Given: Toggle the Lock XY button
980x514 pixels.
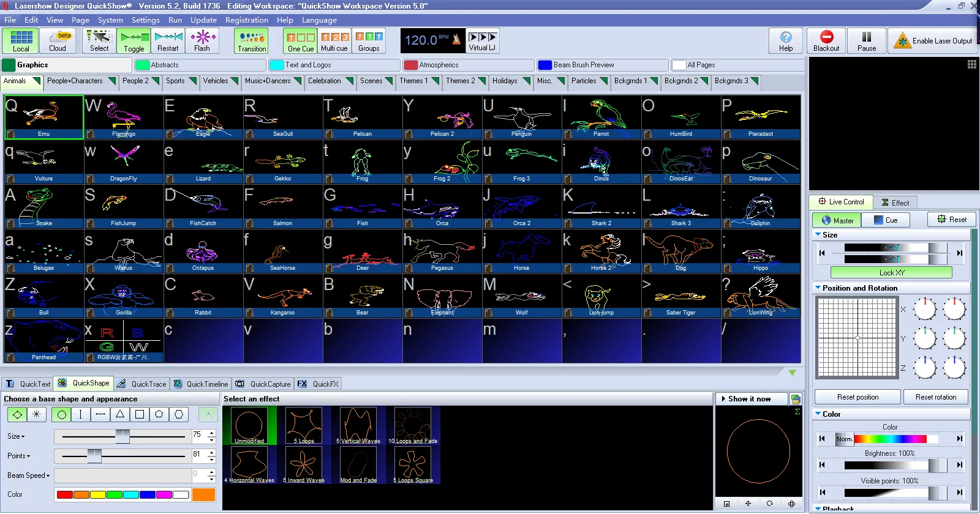Looking at the screenshot, I should click(x=891, y=272).
